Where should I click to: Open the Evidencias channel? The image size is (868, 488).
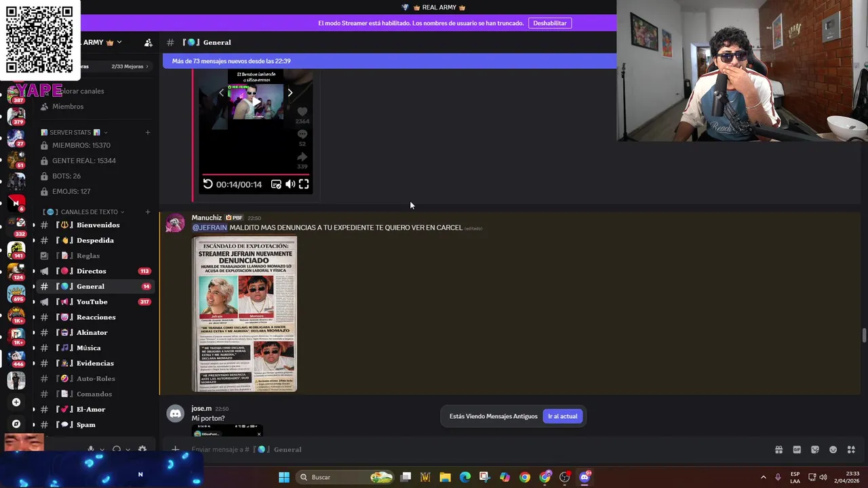[95, 363]
